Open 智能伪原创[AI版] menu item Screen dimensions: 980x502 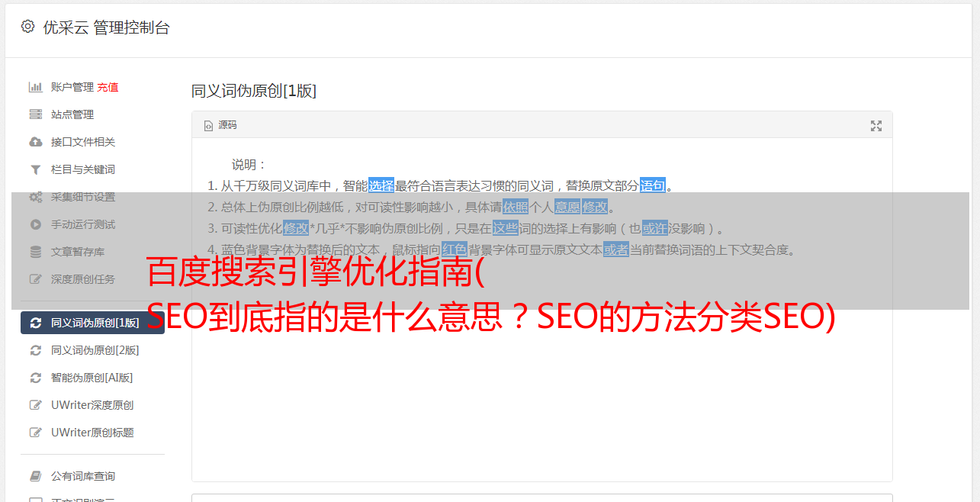click(92, 378)
